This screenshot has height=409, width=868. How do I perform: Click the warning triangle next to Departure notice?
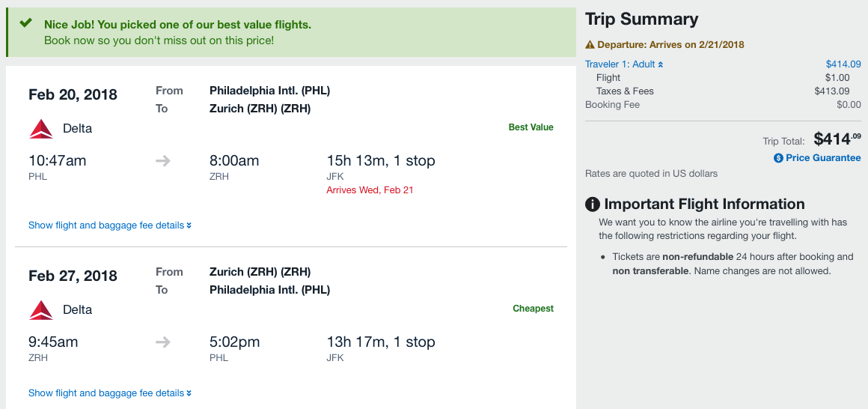tap(590, 45)
